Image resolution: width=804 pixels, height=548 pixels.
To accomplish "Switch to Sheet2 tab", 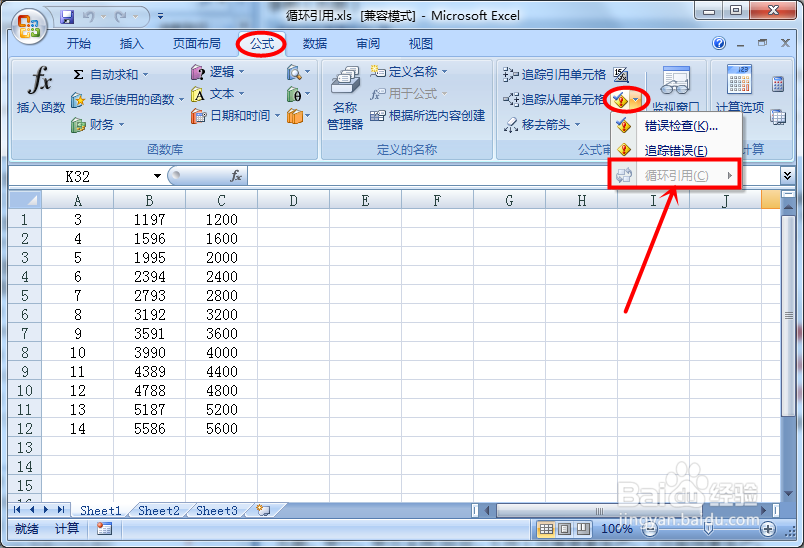I will (159, 511).
